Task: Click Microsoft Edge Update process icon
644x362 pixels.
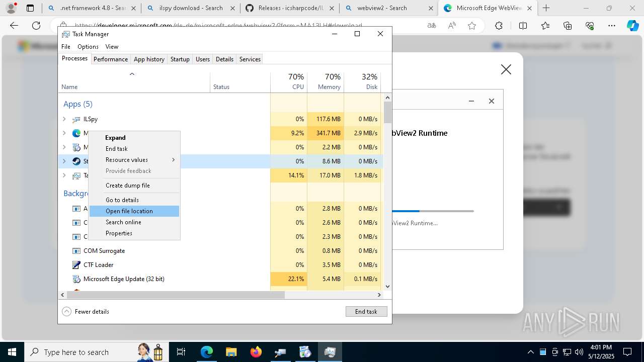Action: tap(76, 279)
